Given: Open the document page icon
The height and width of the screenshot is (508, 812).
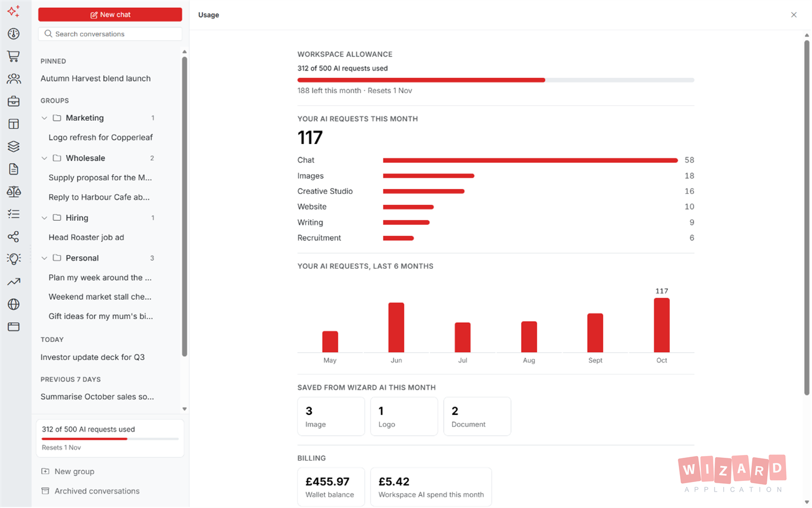Looking at the screenshot, I should pyautogui.click(x=14, y=169).
